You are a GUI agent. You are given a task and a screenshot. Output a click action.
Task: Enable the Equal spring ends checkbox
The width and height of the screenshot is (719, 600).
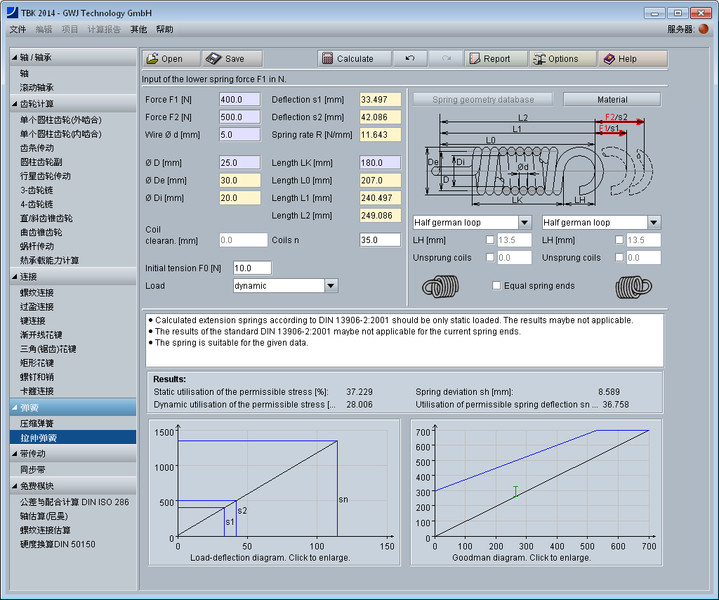(496, 285)
